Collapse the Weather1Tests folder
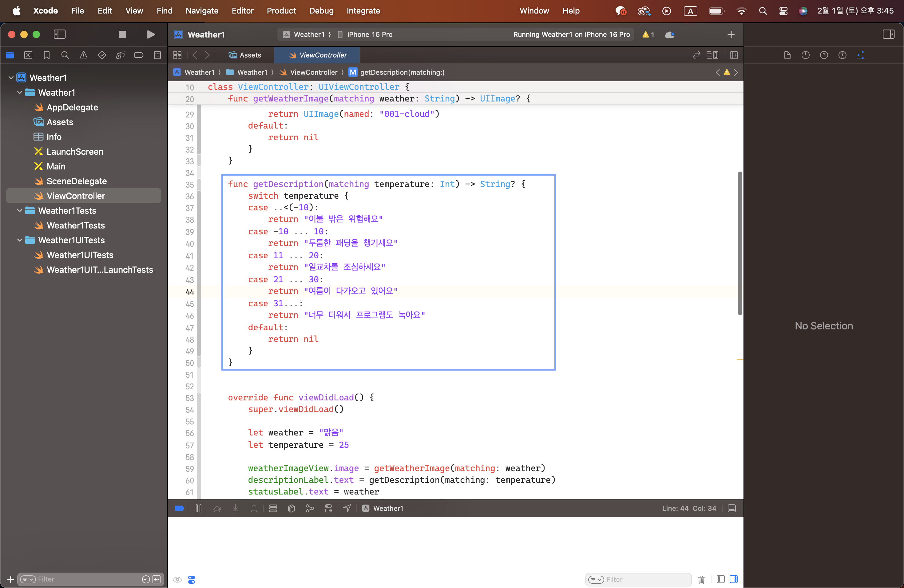The height and width of the screenshot is (588, 904). click(20, 210)
